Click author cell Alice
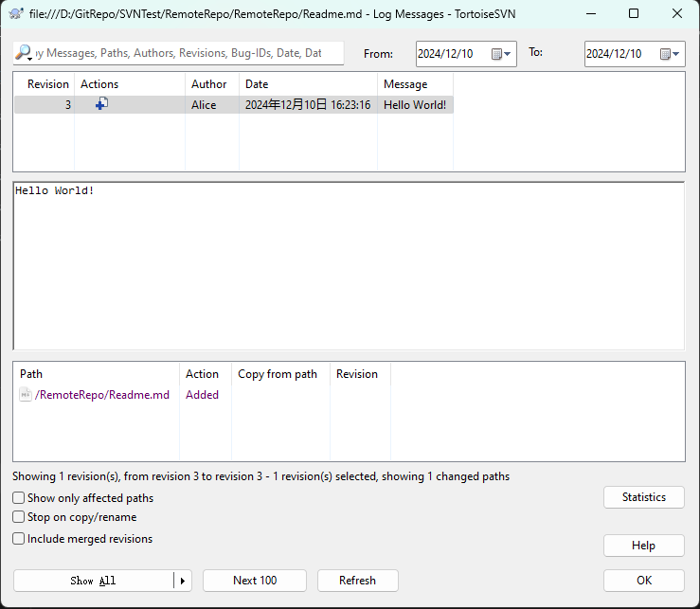 pos(212,105)
